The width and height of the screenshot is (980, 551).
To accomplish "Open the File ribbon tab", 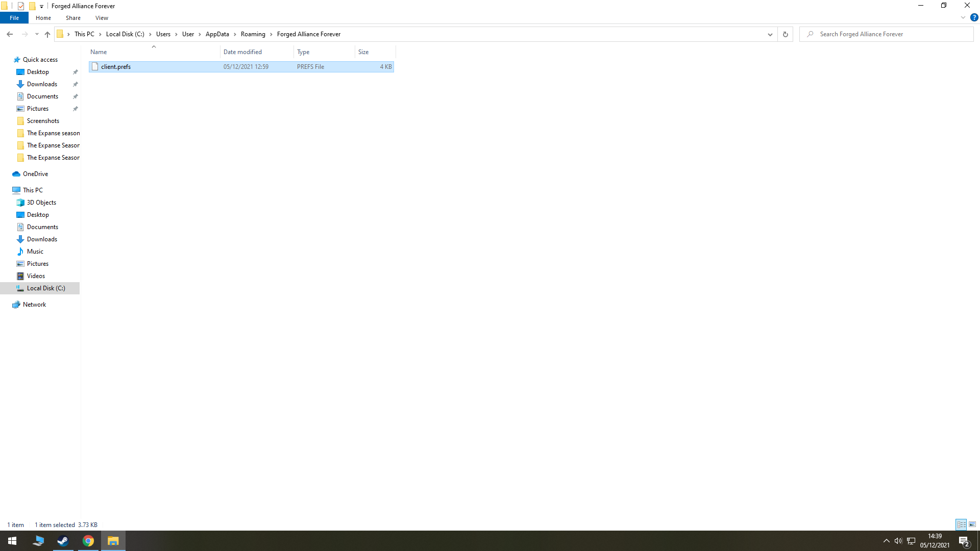I will pyautogui.click(x=14, y=18).
